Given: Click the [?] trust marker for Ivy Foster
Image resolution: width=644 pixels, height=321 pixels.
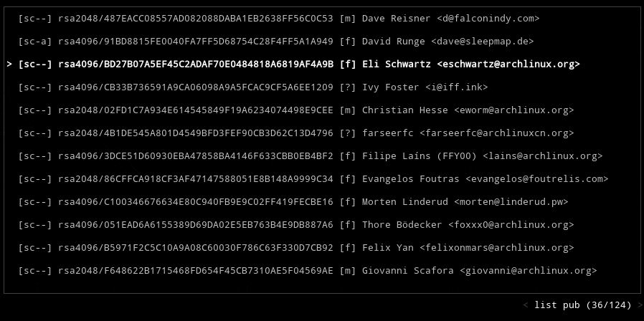Looking at the screenshot, I should (348, 87).
